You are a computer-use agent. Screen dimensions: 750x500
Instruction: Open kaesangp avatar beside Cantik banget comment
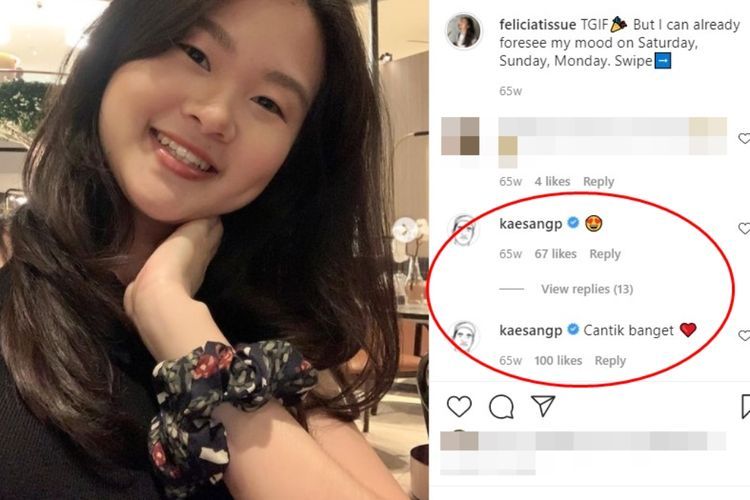464,337
